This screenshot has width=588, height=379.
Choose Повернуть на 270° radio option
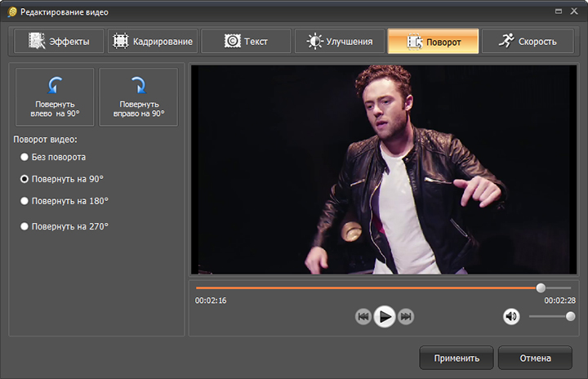(65, 226)
